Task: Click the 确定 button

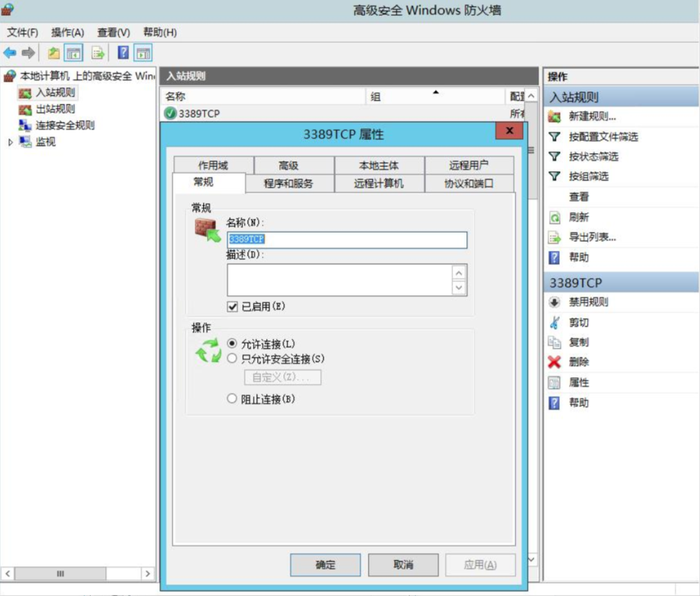Action: coord(326,565)
